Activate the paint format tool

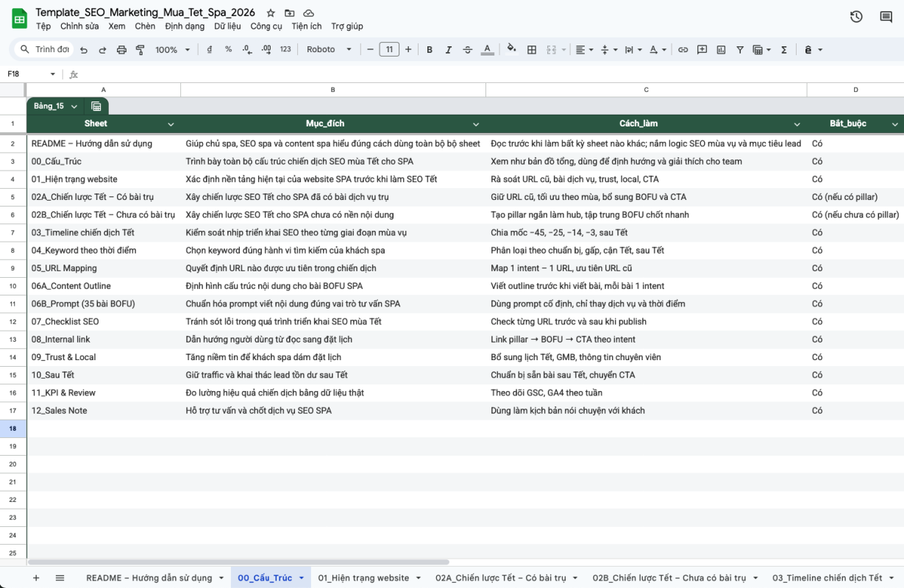point(140,50)
